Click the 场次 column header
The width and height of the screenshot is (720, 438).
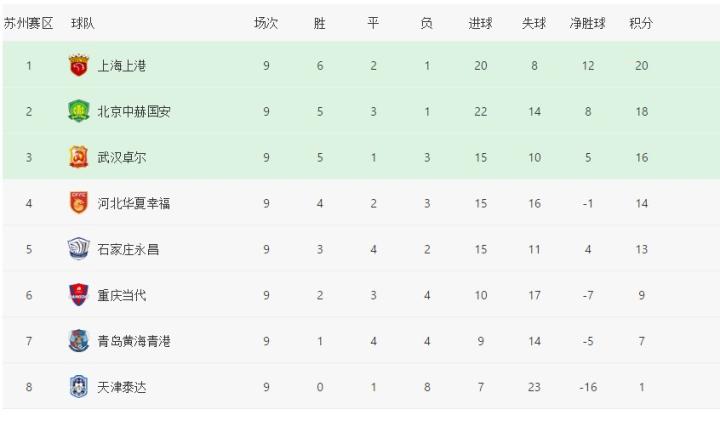pos(266,23)
